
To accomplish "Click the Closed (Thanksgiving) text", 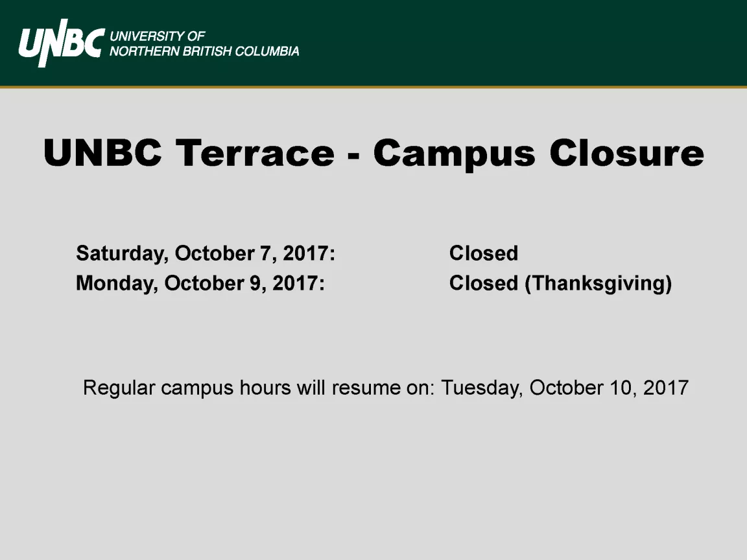I will (x=561, y=283).
